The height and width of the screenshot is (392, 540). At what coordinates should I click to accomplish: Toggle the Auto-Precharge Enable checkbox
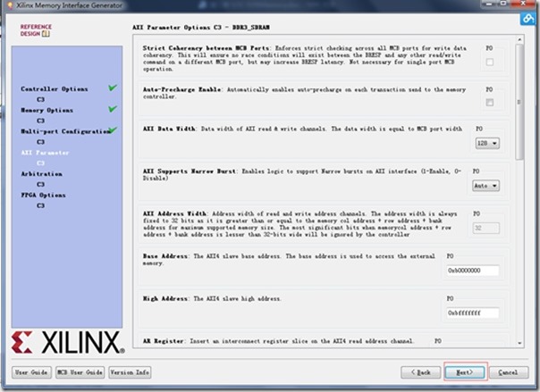490,102
